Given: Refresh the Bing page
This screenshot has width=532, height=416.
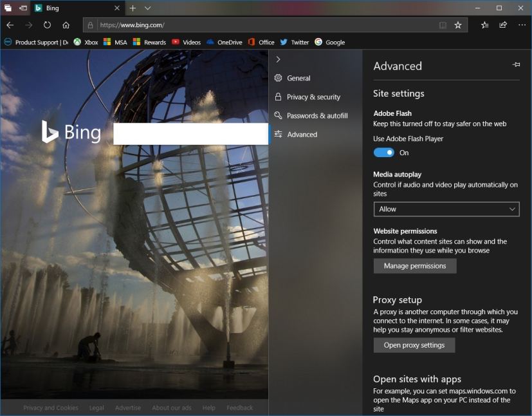Looking at the screenshot, I should [x=47, y=25].
